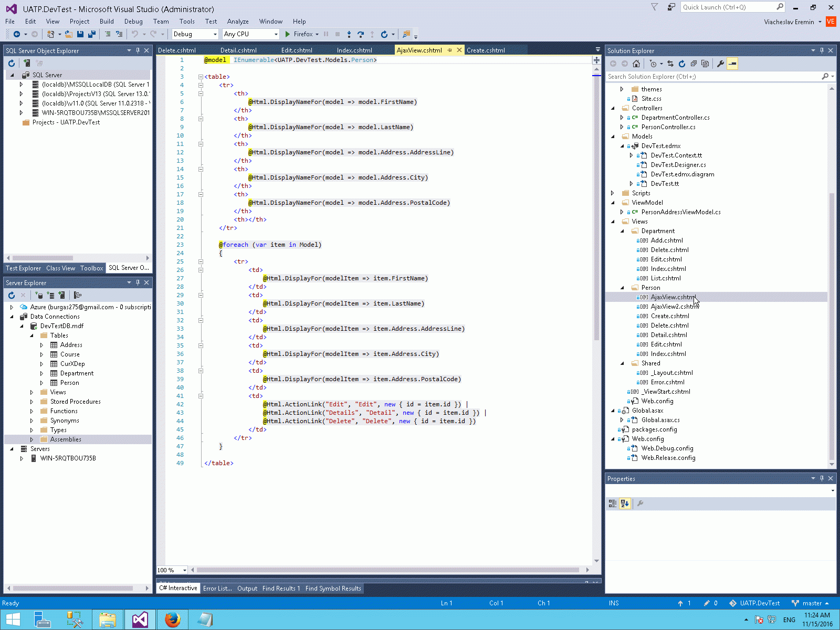The image size is (840, 630).
Task: Click the Search Solution Explorer input field
Action: click(x=714, y=77)
